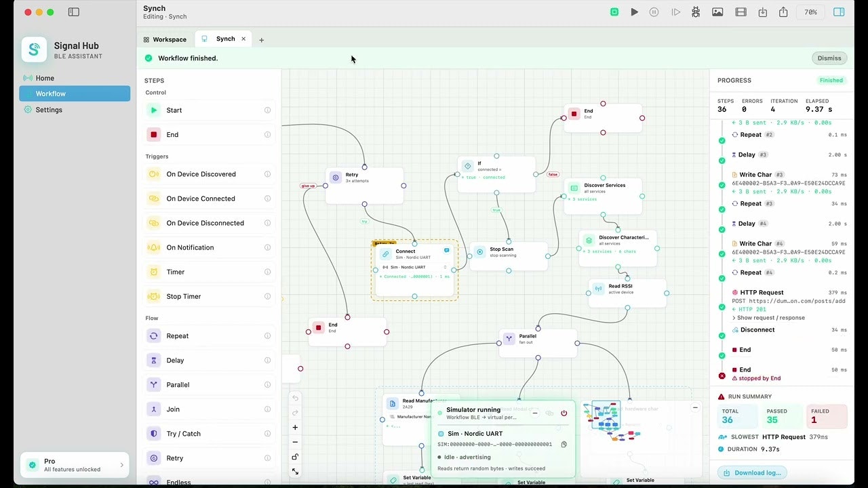The height and width of the screenshot is (488, 868).
Task: Select On Device Discovered trigger
Action: pos(210,174)
